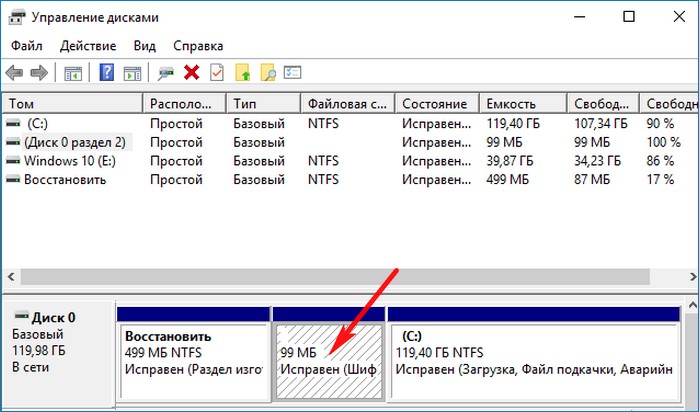The height and width of the screenshot is (412, 699).
Task: Minimize the Управление дисками window
Action: 580,17
